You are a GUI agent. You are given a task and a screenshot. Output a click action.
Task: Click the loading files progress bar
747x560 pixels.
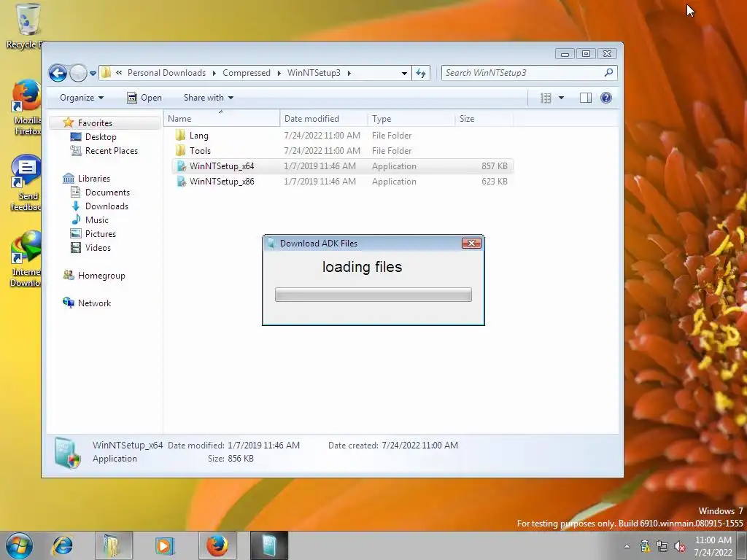click(x=373, y=295)
